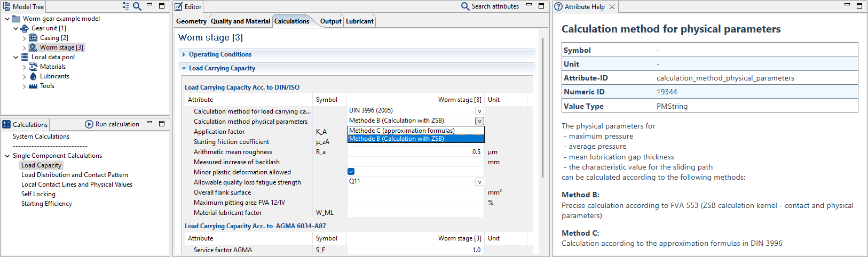Click the Lubricants droplet icon
Image resolution: width=868 pixels, height=257 pixels.
(33, 76)
